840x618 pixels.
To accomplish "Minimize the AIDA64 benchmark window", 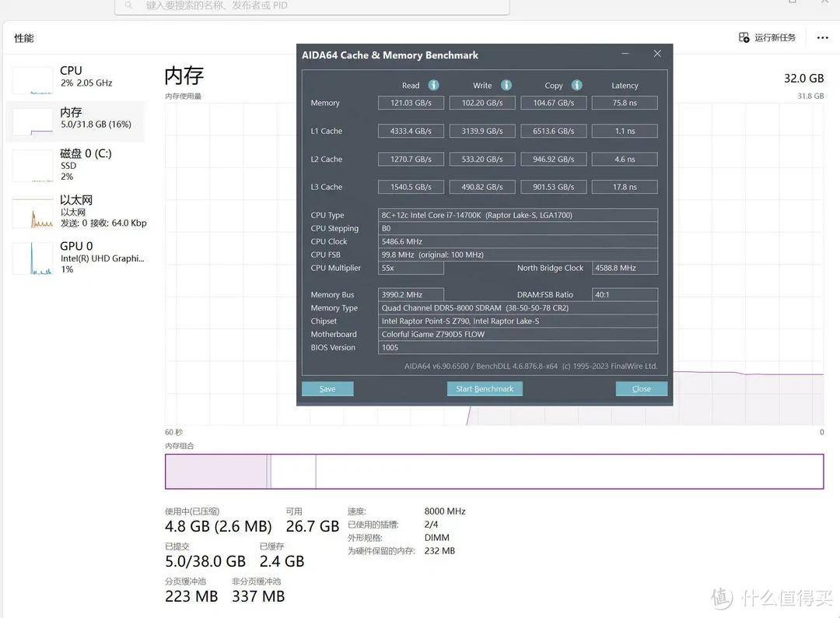I will click(x=625, y=54).
